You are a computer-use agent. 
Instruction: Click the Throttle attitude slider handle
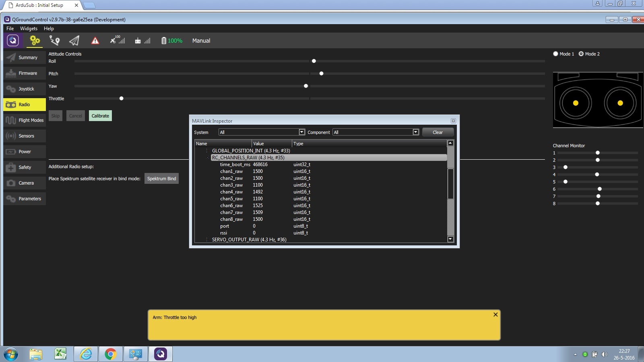click(121, 99)
